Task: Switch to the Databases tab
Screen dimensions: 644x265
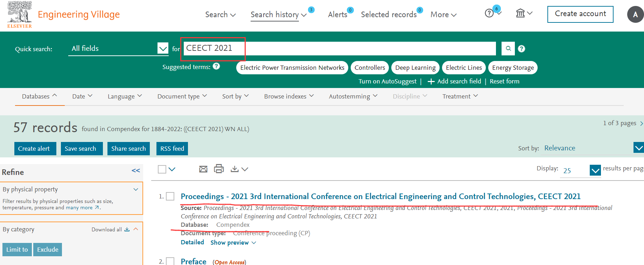Action: coord(40,96)
